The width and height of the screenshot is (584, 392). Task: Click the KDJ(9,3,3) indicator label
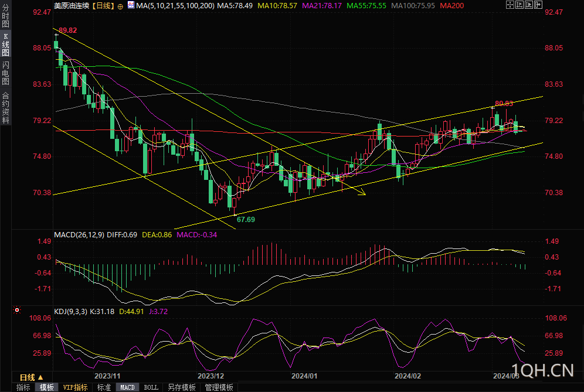tap(70, 312)
